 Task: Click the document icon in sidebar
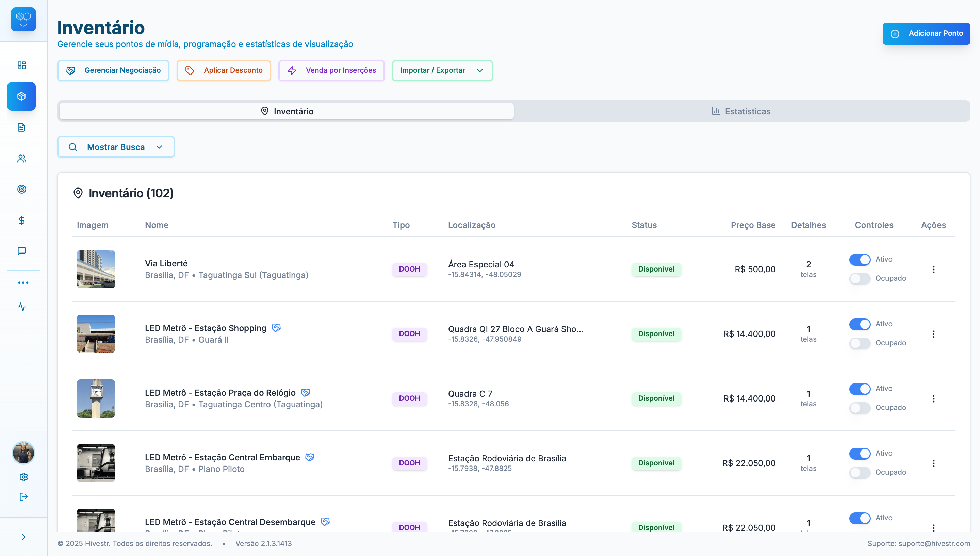pos(22,127)
